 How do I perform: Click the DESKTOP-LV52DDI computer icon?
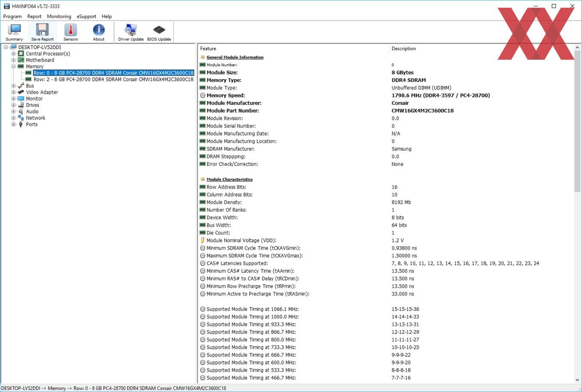13,47
